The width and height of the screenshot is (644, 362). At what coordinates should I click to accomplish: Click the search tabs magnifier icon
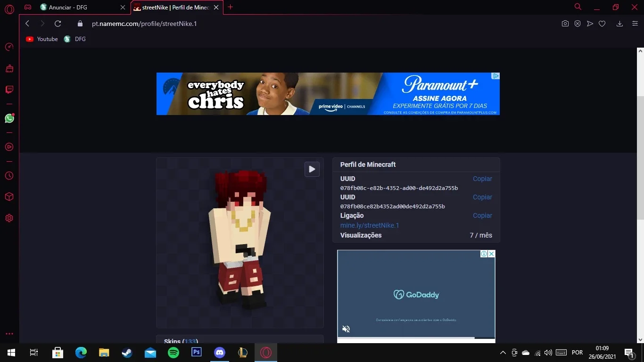[578, 7]
